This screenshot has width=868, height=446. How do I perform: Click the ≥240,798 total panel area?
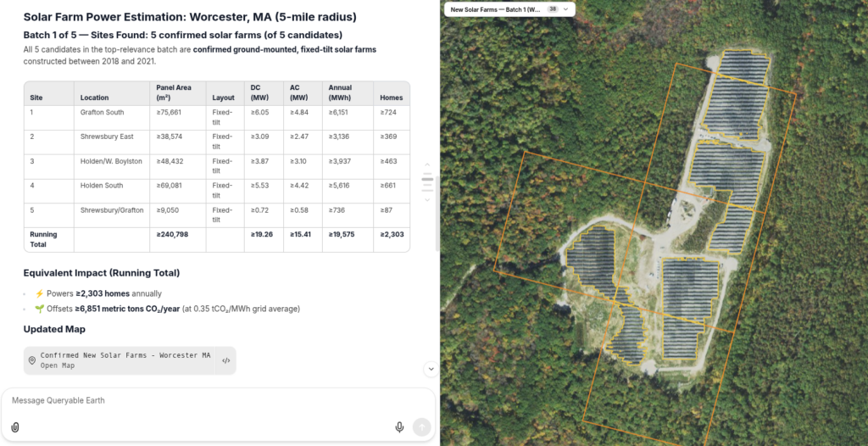172,234
